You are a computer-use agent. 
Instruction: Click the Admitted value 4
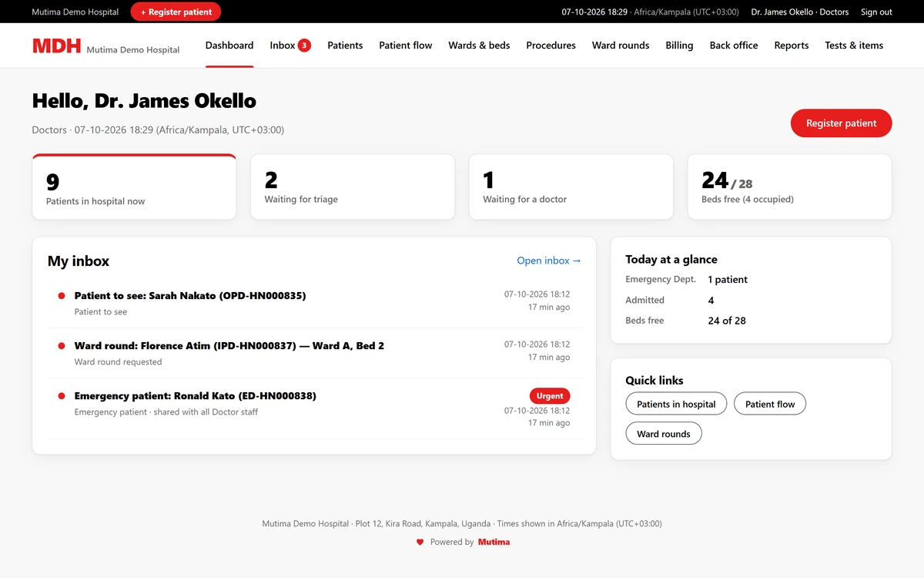click(x=711, y=301)
